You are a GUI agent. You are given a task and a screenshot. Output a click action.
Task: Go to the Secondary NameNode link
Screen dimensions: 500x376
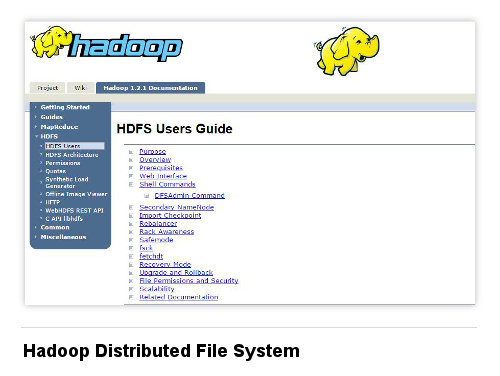click(x=177, y=207)
